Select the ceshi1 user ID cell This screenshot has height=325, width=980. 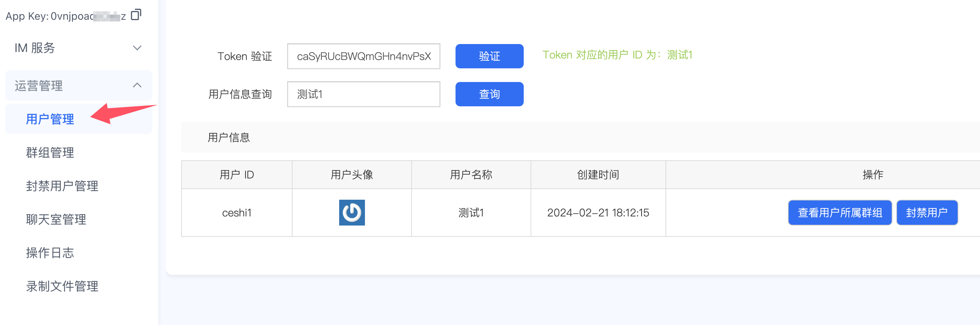[236, 213]
